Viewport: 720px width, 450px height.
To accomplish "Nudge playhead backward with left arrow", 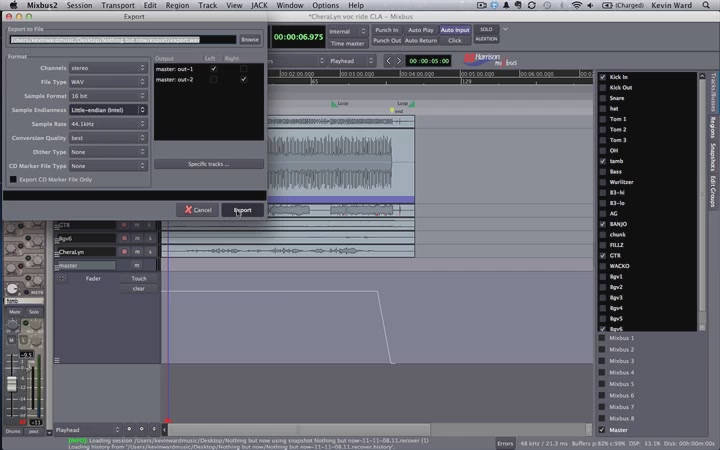I will click(388, 61).
